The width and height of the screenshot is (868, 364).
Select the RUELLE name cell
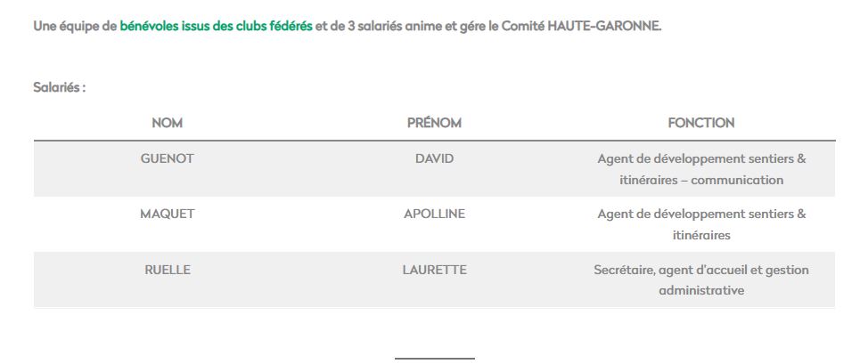tap(168, 270)
